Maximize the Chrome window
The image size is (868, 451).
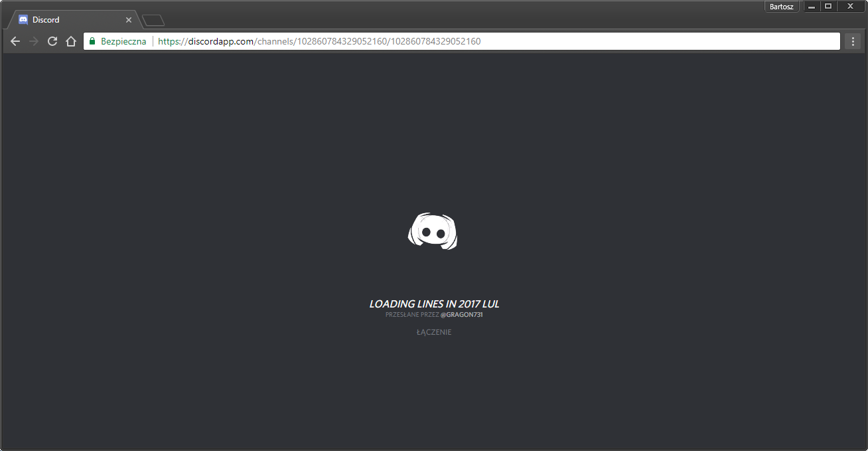(x=828, y=7)
